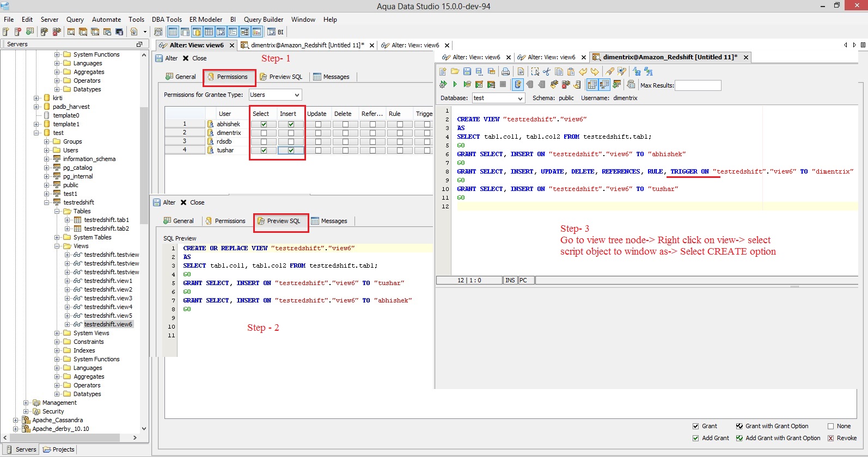Open the File menu

point(9,20)
